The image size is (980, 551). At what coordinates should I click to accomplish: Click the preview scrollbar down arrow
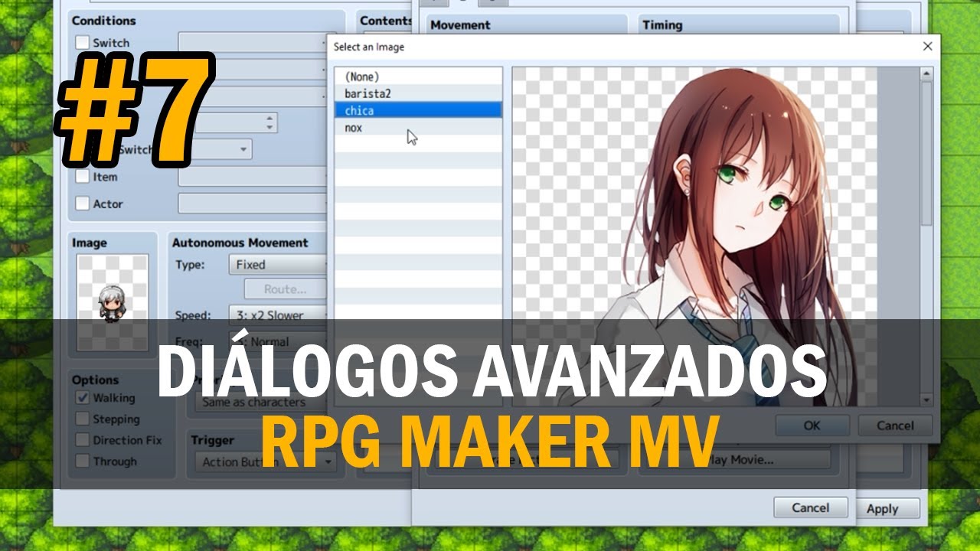(926, 399)
